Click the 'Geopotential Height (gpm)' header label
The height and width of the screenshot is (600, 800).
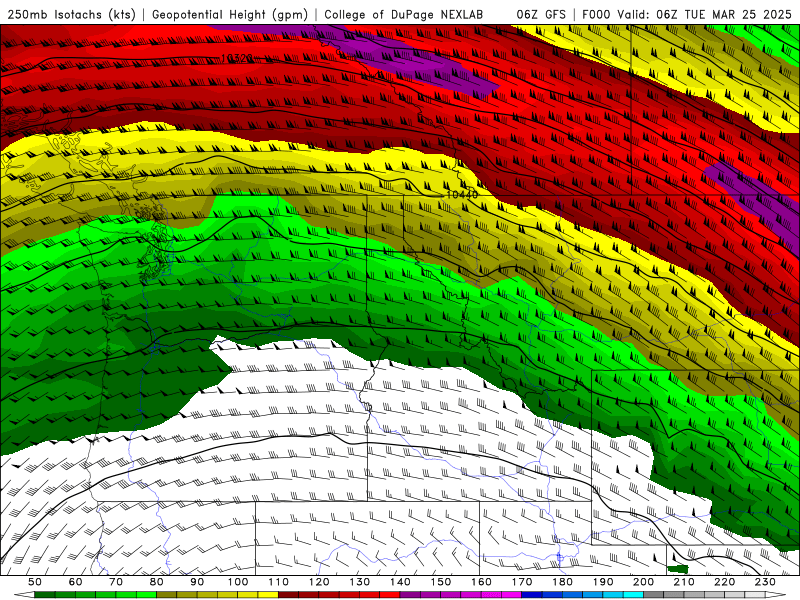pyautogui.click(x=230, y=14)
